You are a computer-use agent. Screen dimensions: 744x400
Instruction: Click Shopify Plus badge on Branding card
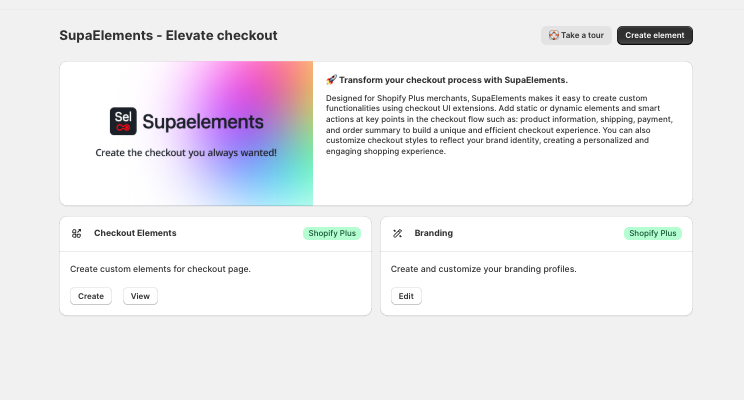click(653, 233)
